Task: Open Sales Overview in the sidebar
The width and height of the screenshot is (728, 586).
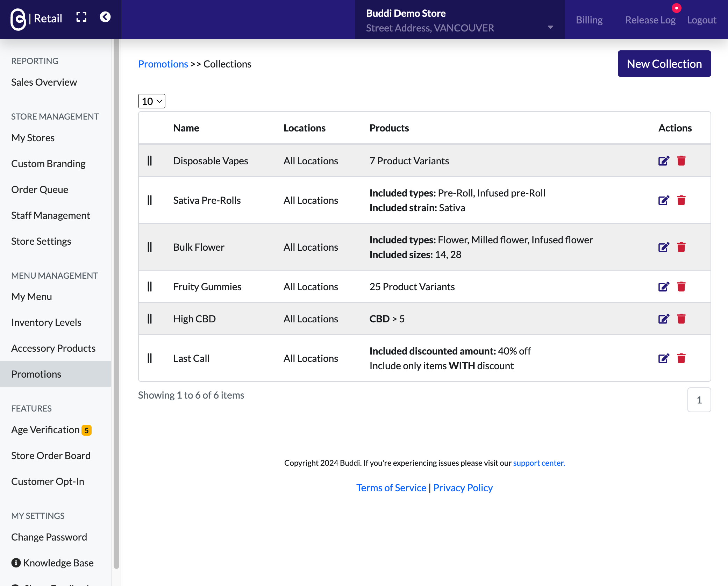Action: point(44,82)
